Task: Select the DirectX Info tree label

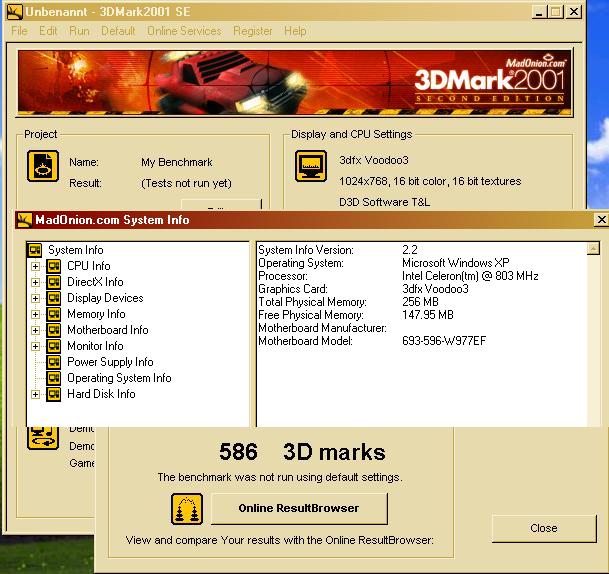Action: tap(95, 282)
